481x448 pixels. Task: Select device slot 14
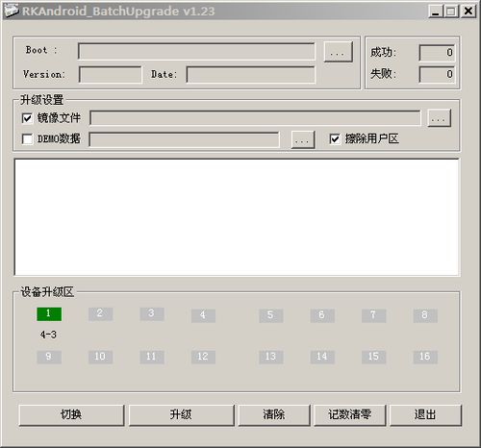click(322, 357)
